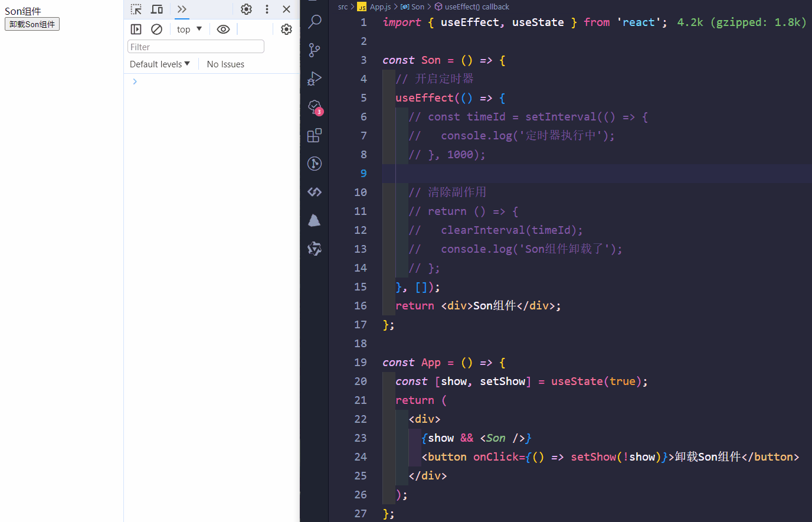Click the <Son /> tag on line 23
Image resolution: width=812 pixels, height=522 pixels.
coord(502,438)
